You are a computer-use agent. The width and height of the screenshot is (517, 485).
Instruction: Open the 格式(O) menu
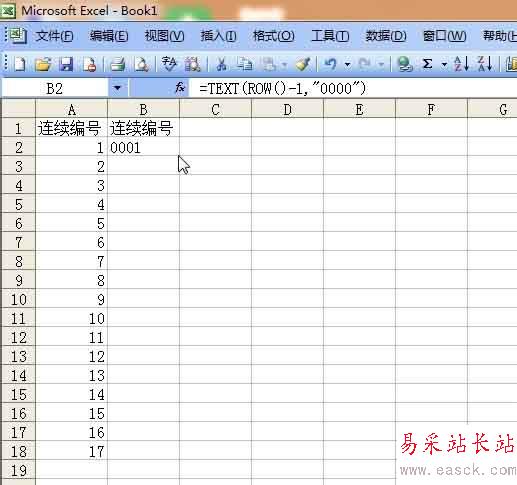pyautogui.click(x=273, y=36)
